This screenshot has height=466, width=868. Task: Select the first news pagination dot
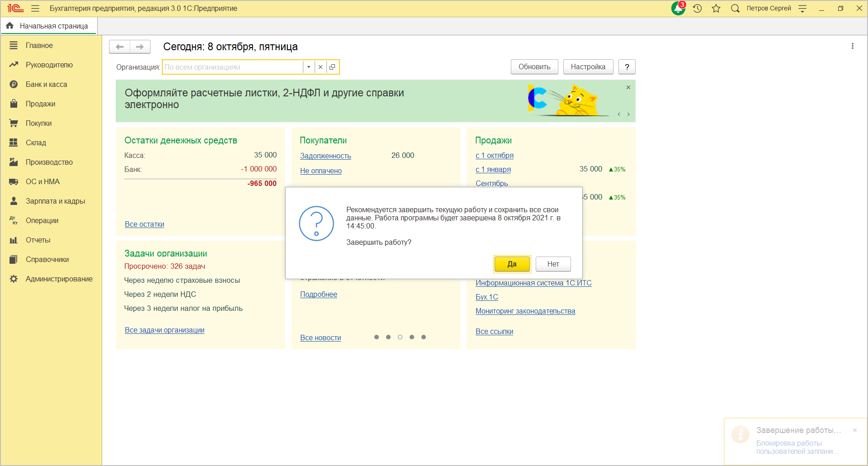[x=377, y=337]
